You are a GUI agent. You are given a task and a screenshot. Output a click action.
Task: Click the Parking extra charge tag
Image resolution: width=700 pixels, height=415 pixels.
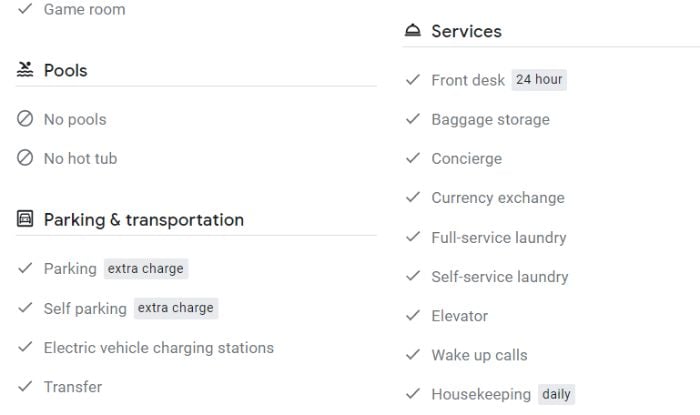146,269
